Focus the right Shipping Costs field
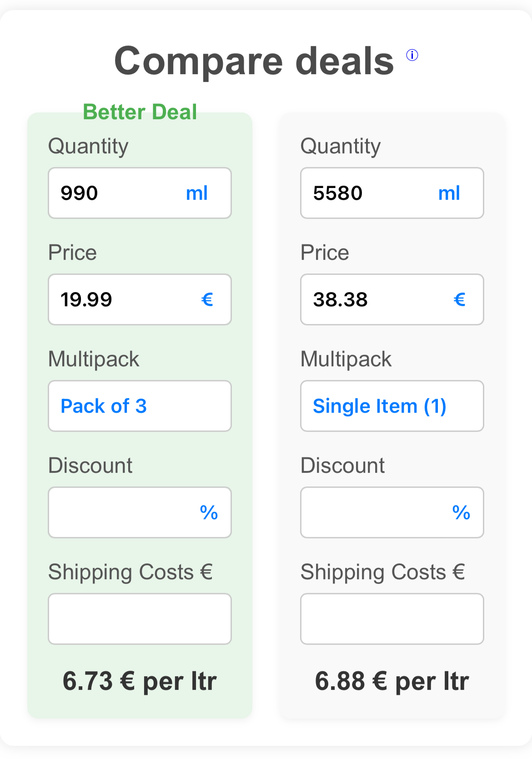 [x=392, y=619]
